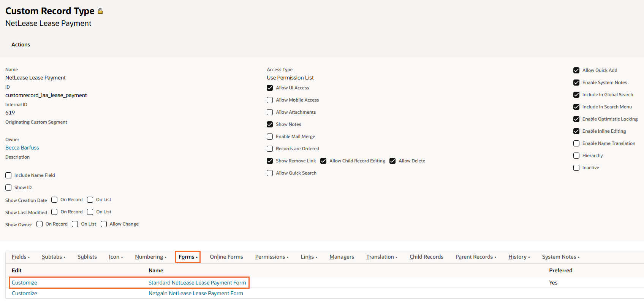Open the Netgain NetLease Lease Payment Form link
The image size is (644, 302).
[196, 293]
